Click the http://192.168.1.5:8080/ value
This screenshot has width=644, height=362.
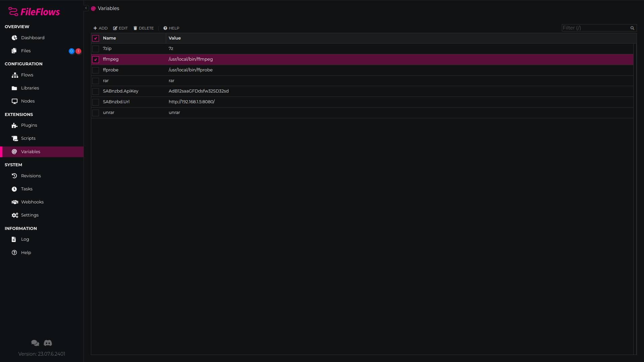(192, 102)
